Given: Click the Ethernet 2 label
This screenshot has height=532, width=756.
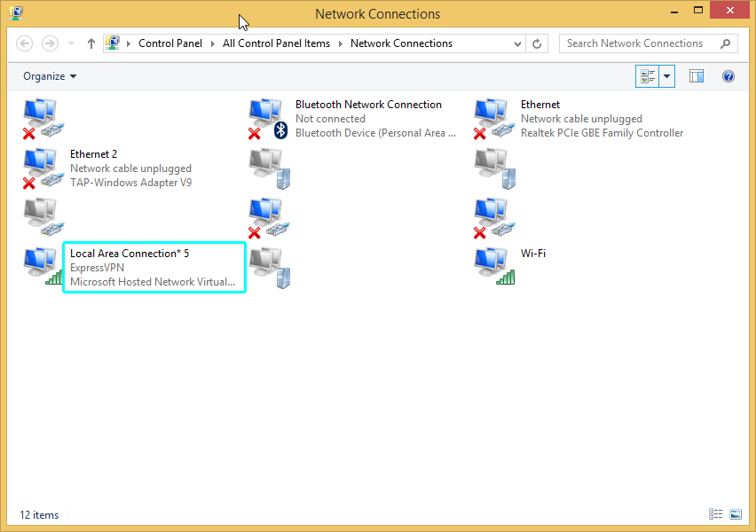Looking at the screenshot, I should [93, 154].
